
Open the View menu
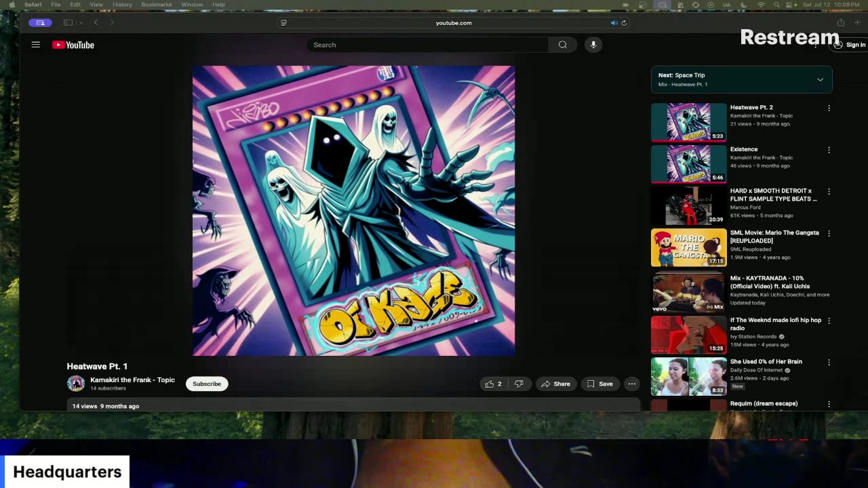96,5
